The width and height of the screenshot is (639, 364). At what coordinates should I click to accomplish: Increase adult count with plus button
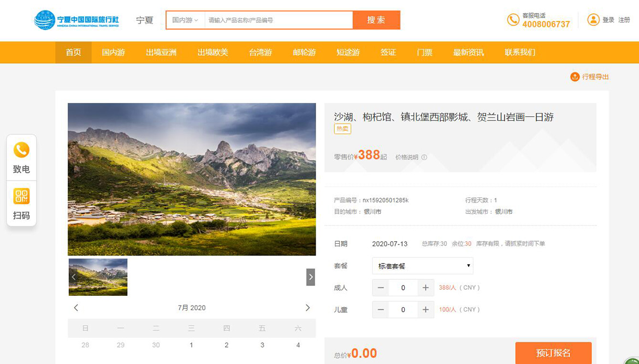coord(425,288)
